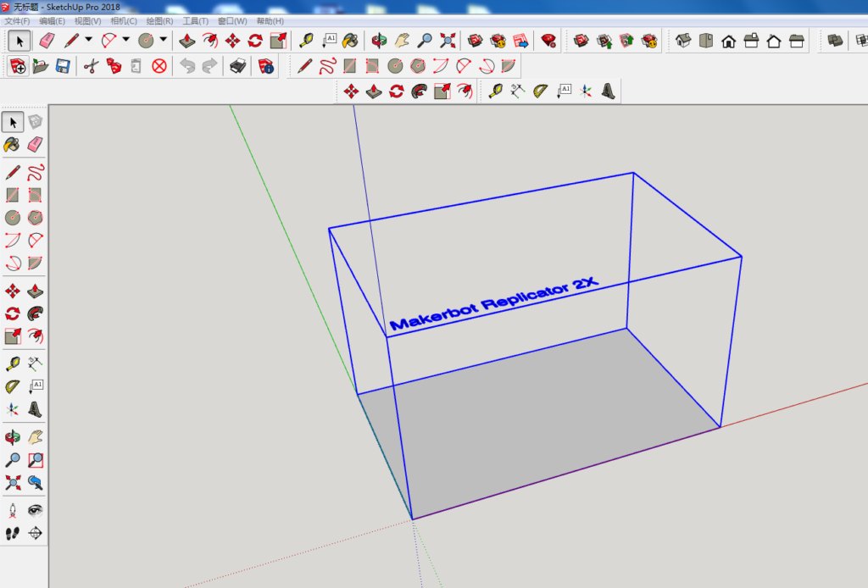Select the Position Camera tool
Viewport: 868px width, 588px height.
click(x=12, y=510)
